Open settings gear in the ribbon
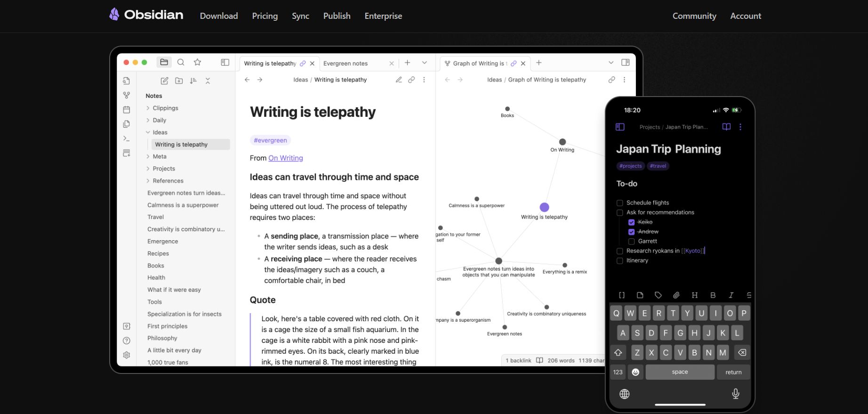The width and height of the screenshot is (868, 414). 127,355
